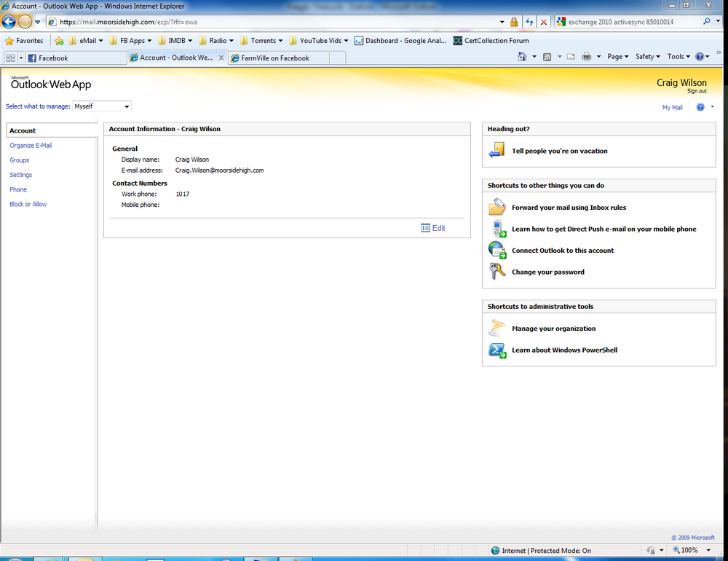Open the FB Apps favorites folder
The height and width of the screenshot is (561, 728).
pyautogui.click(x=130, y=41)
